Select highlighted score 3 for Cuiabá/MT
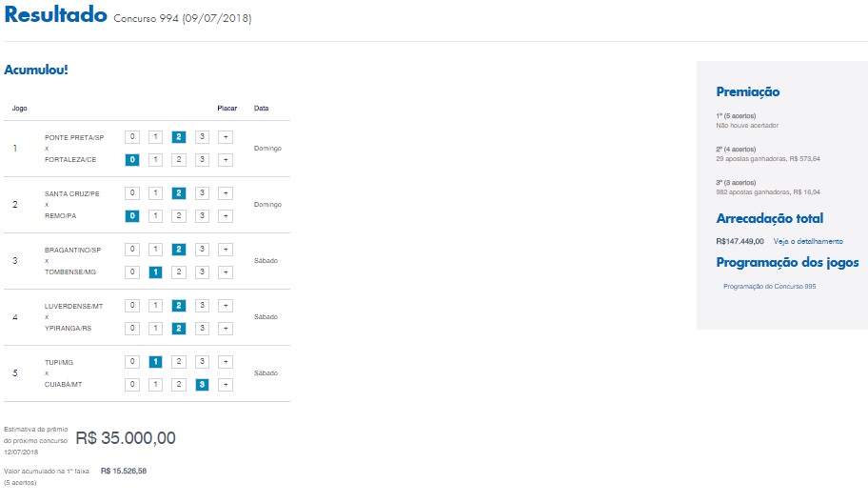The image size is (868, 503). (x=202, y=385)
